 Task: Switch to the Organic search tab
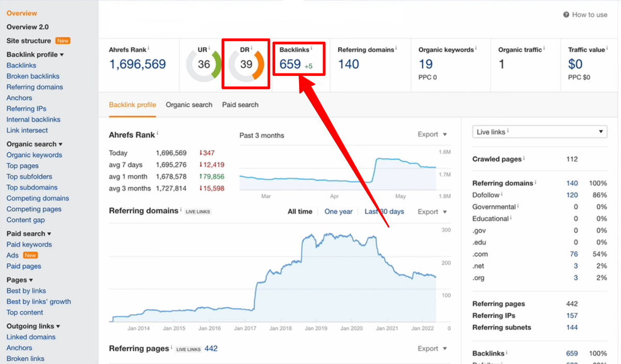(189, 105)
